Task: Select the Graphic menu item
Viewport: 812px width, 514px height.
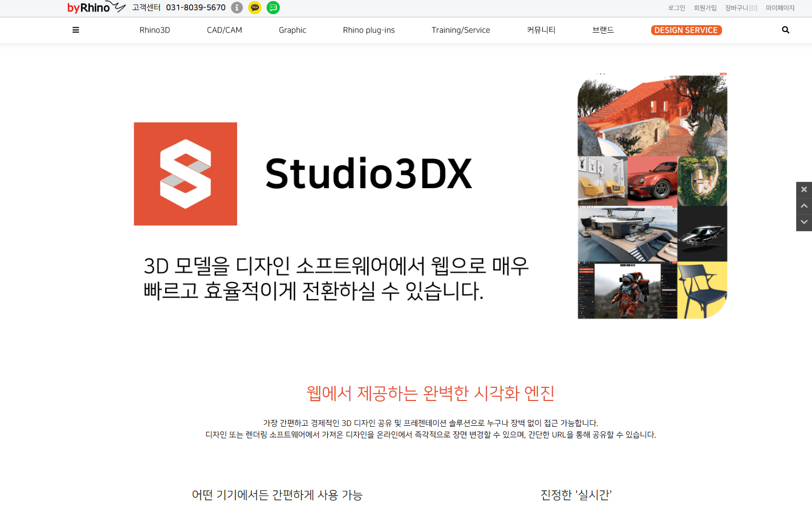Action: (292, 30)
